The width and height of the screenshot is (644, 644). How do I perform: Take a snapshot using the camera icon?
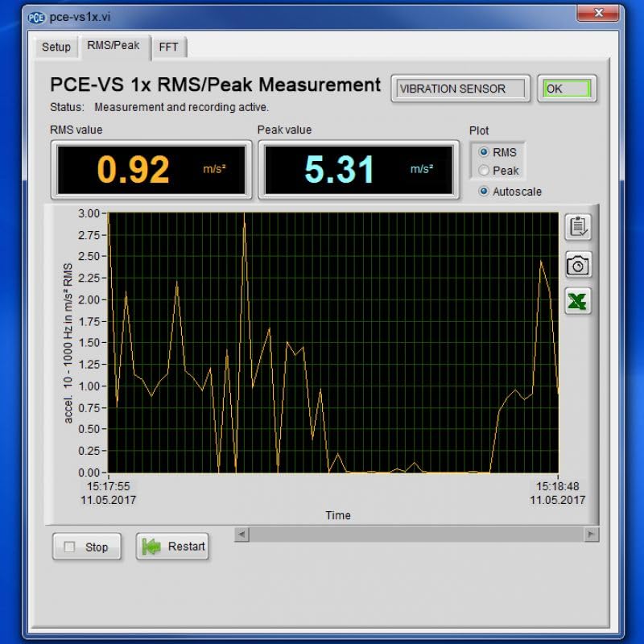576,264
